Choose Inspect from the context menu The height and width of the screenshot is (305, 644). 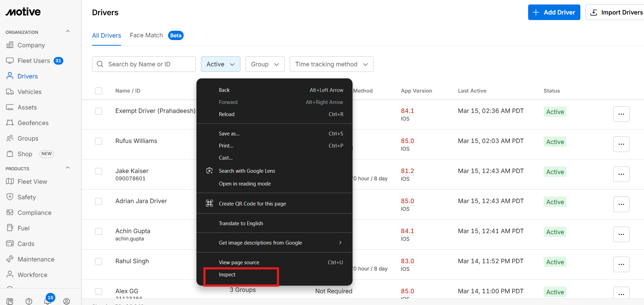pyautogui.click(x=227, y=275)
